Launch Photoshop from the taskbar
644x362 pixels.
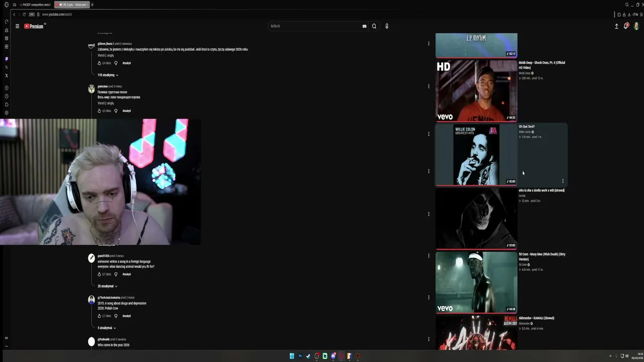[x=300, y=356]
